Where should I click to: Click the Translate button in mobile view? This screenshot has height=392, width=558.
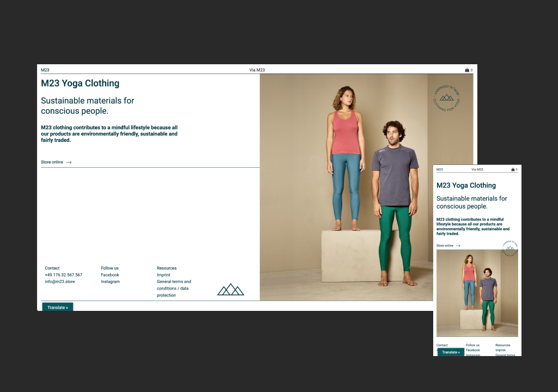pos(451,352)
